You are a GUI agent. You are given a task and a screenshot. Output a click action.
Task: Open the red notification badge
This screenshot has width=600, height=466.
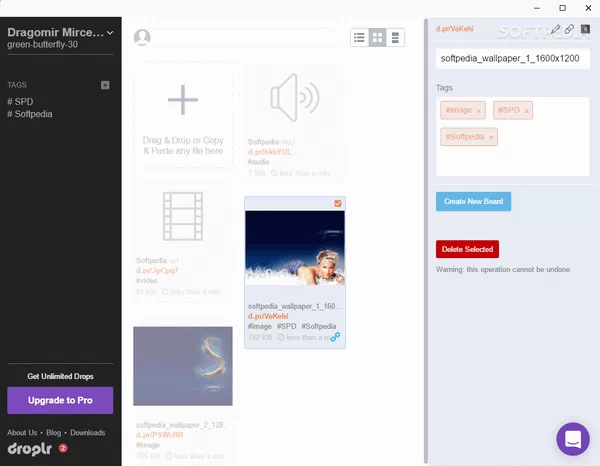tap(63, 448)
